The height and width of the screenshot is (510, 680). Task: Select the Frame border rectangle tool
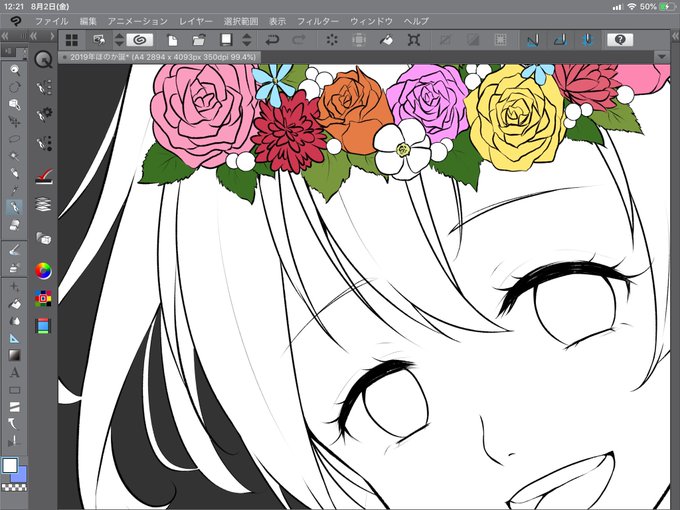point(15,390)
